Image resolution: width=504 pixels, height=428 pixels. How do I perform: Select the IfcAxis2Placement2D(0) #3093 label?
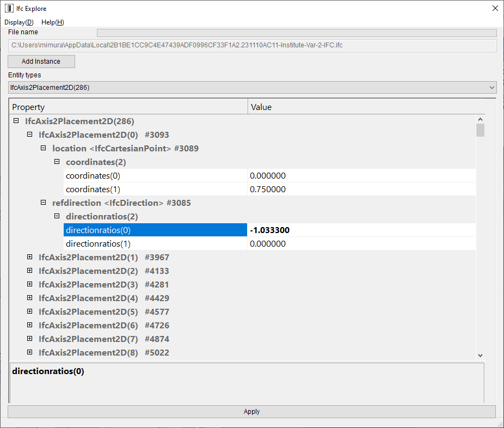pyautogui.click(x=104, y=134)
